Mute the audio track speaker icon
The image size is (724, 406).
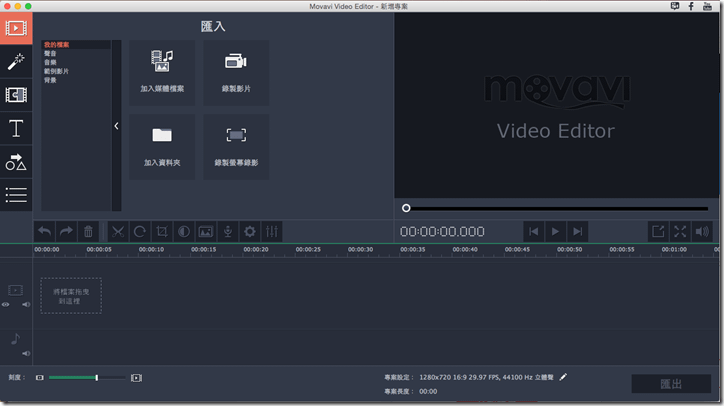pyautogui.click(x=26, y=353)
